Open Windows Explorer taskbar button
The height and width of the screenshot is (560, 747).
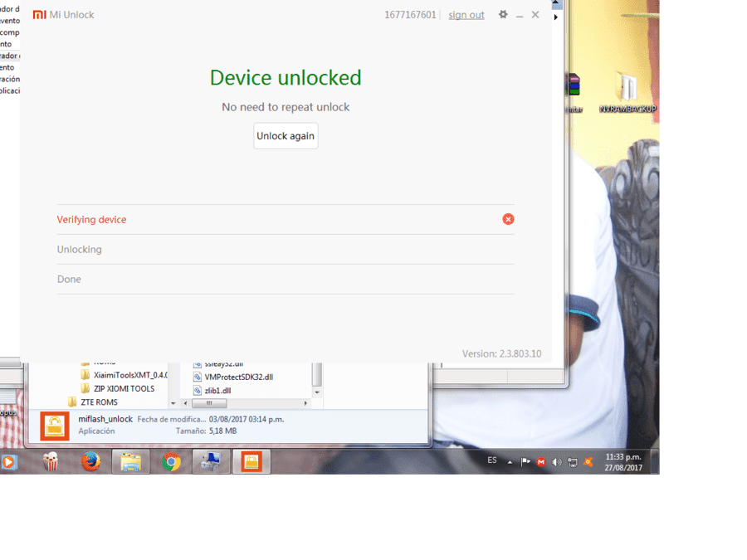coord(130,461)
